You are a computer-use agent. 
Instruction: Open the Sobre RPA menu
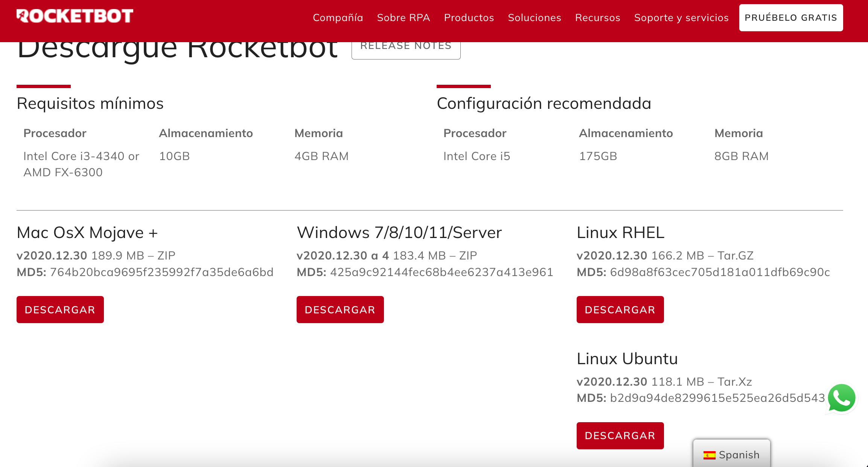(x=404, y=18)
